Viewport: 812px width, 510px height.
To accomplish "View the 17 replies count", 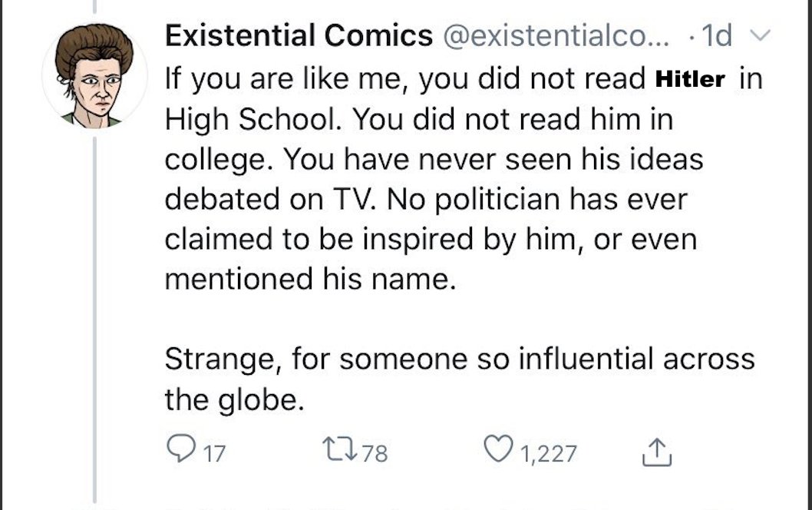I will [216, 453].
